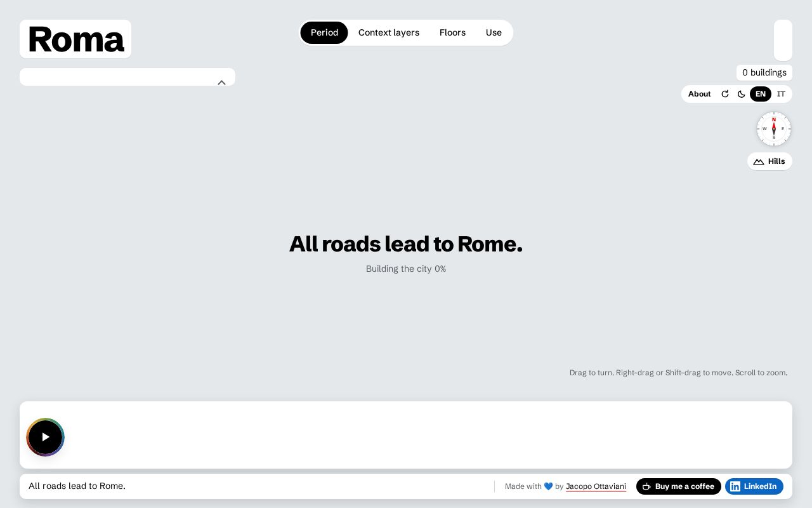Viewport: 812px width, 508px height.
Task: Click the 0 buildings counter
Action: (x=764, y=72)
